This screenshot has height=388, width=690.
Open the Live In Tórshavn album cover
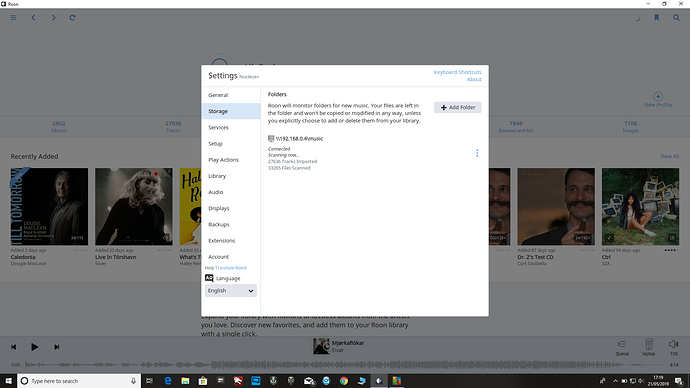click(x=134, y=207)
